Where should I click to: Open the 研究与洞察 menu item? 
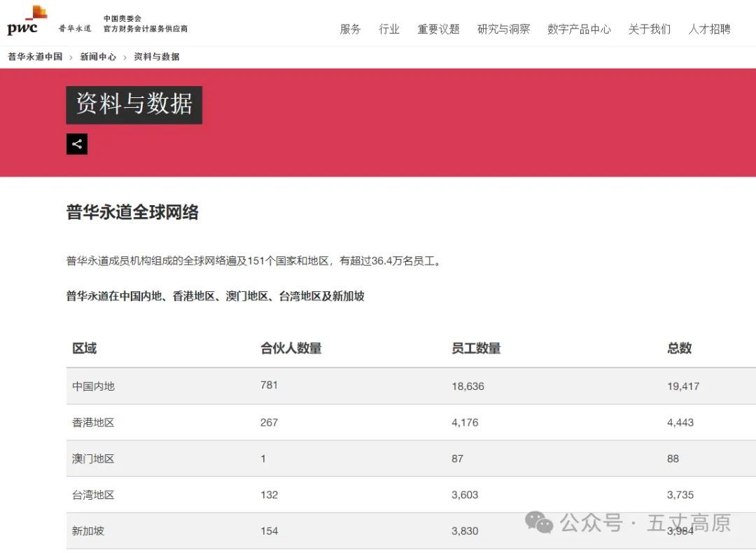(x=503, y=29)
